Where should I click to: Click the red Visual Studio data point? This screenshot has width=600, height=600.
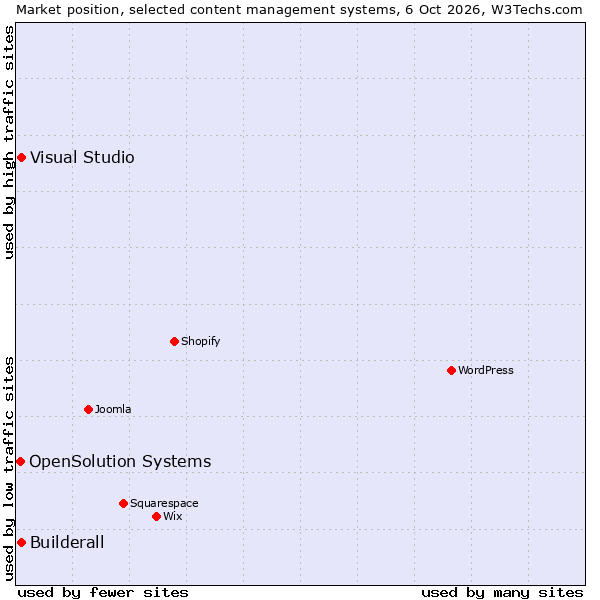coord(22,158)
